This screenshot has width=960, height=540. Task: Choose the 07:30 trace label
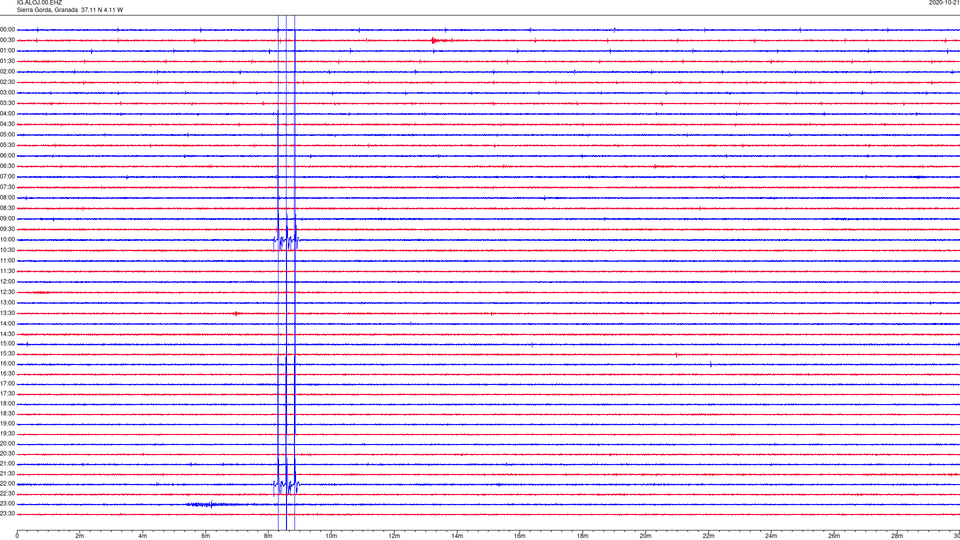coord(8,187)
